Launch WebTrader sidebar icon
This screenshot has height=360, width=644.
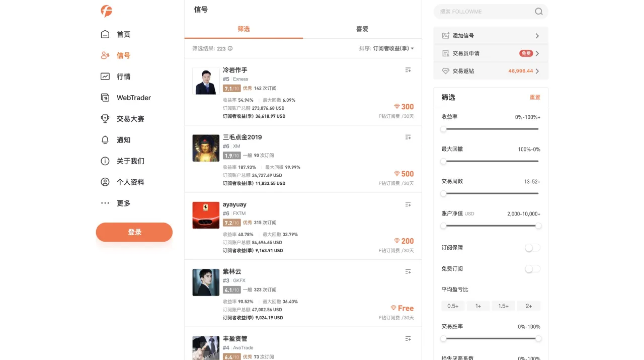pyautogui.click(x=105, y=98)
